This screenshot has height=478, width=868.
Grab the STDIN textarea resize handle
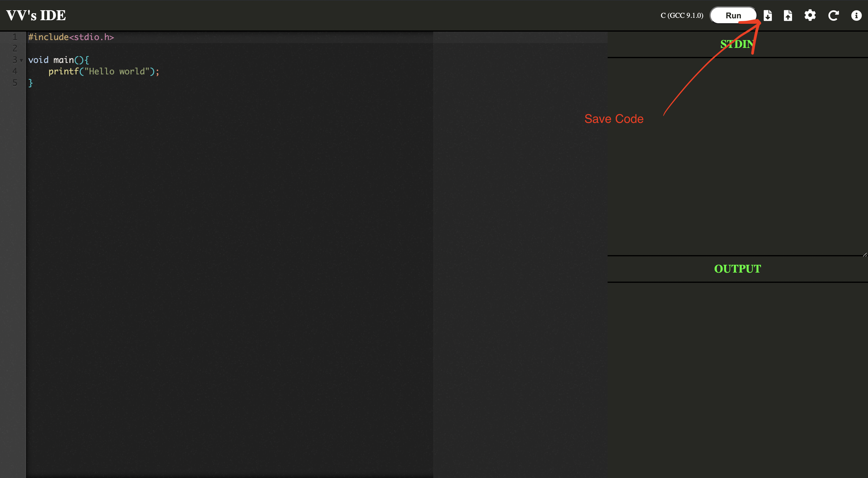pos(865,254)
